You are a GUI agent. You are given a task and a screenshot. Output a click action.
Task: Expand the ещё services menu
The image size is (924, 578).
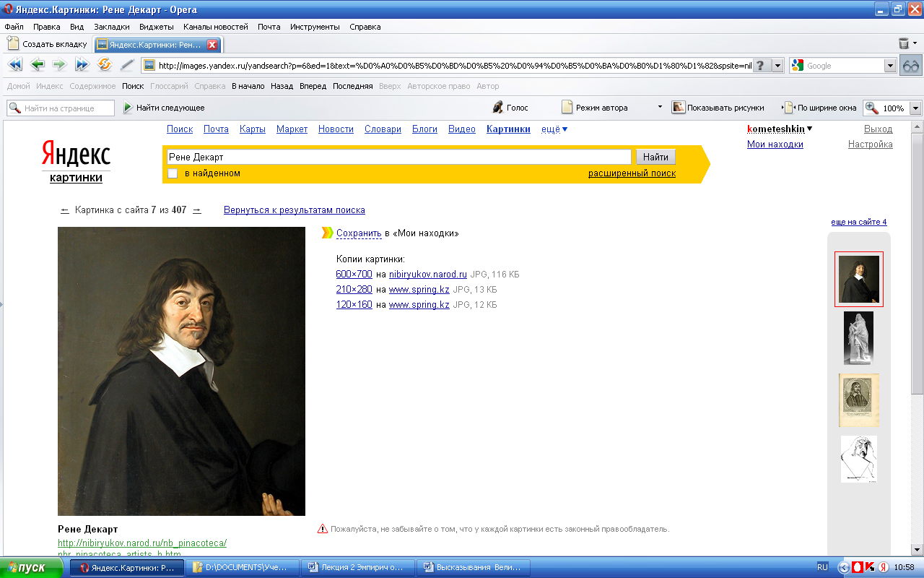coord(554,129)
